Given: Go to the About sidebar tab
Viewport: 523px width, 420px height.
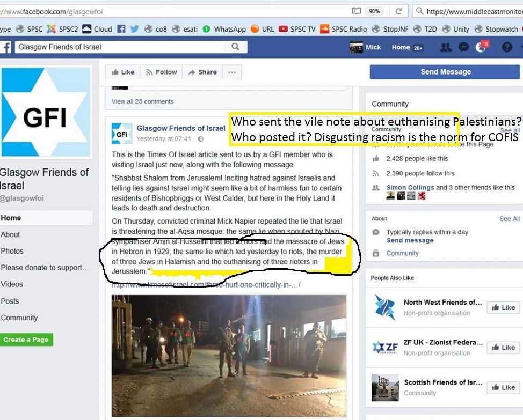Looking at the screenshot, I should point(11,234).
